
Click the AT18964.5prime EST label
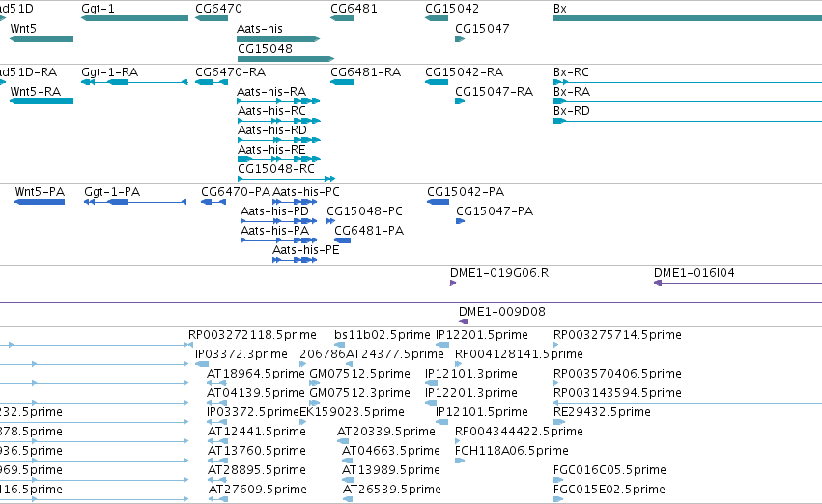point(256,374)
